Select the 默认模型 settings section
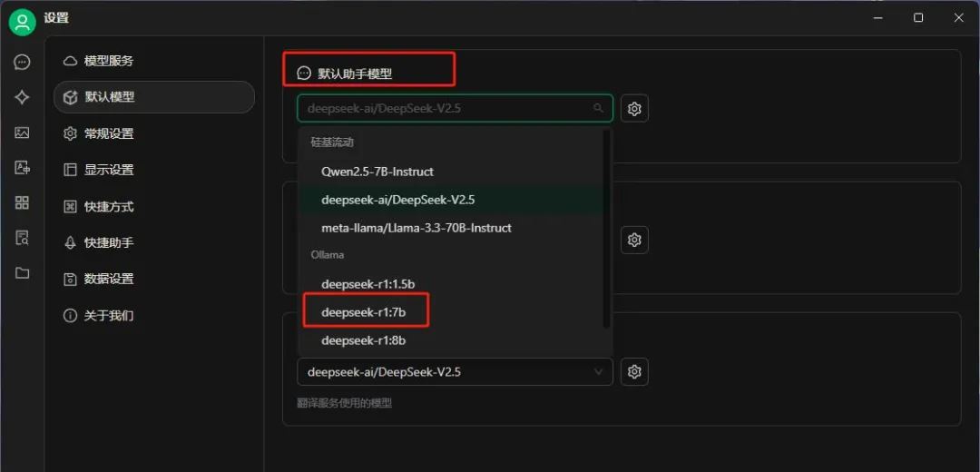 [153, 97]
